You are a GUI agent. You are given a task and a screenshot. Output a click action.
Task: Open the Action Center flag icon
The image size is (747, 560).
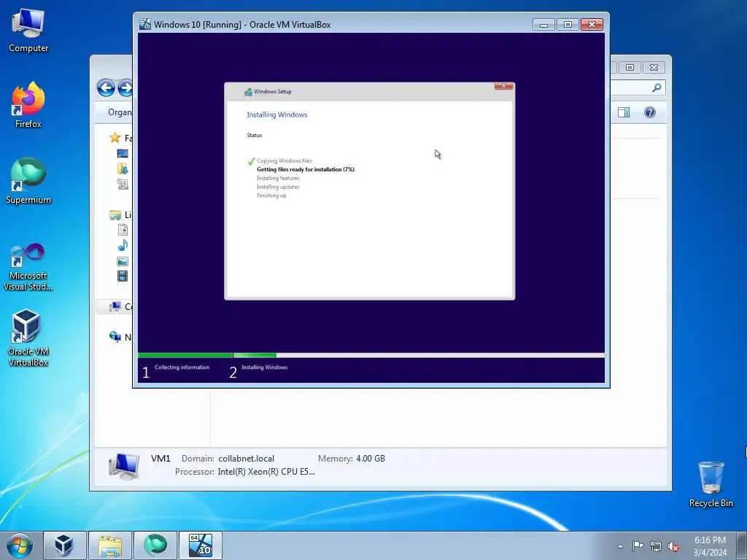pyautogui.click(x=638, y=546)
